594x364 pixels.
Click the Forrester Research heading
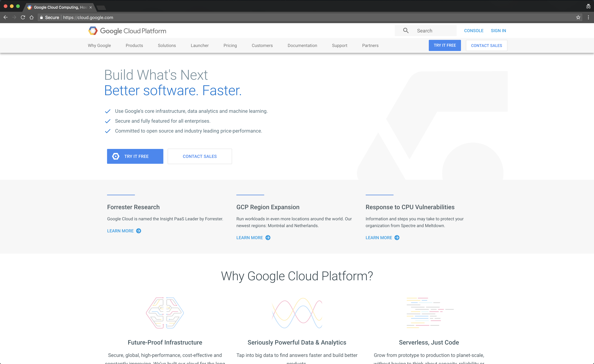[x=133, y=207]
